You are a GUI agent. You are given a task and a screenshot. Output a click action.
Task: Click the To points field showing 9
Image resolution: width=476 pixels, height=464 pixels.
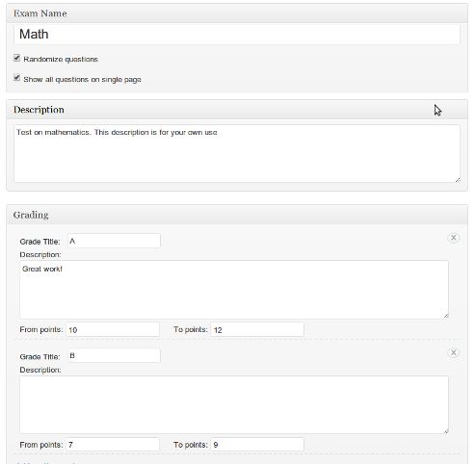coord(257,445)
